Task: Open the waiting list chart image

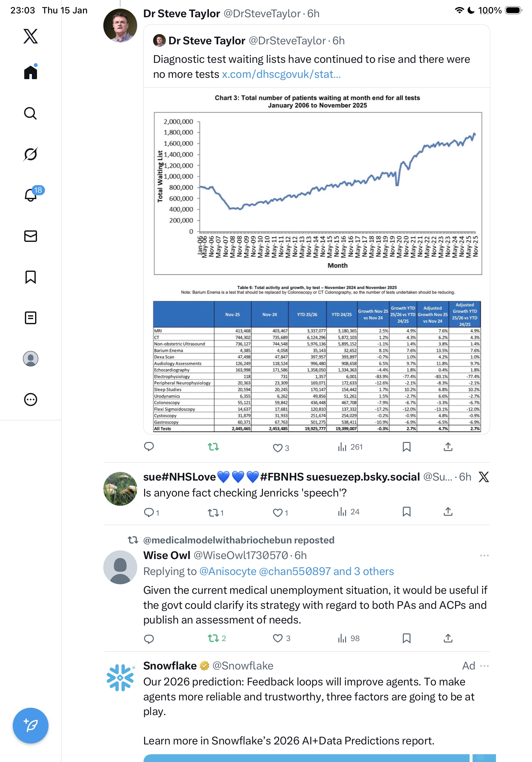Action: point(317,186)
